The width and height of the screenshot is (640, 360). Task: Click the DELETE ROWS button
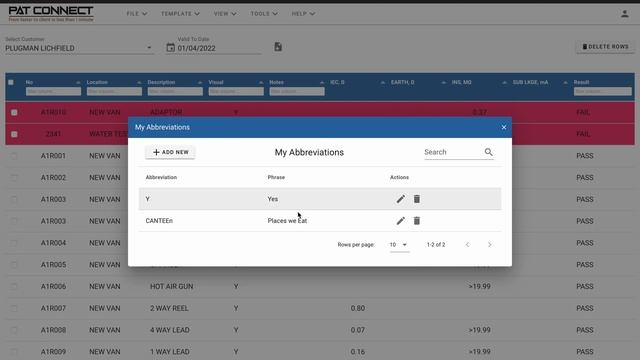[605, 47]
